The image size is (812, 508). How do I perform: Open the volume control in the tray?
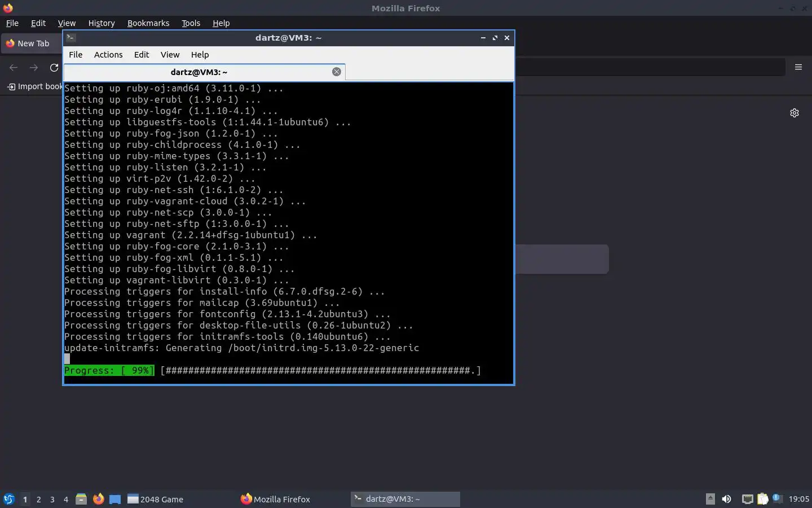727,499
